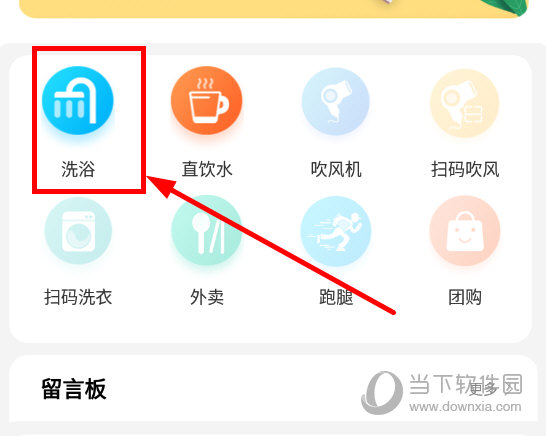The width and height of the screenshot is (546, 436).
Task: Click the 直饮水 text label
Action: tap(207, 169)
